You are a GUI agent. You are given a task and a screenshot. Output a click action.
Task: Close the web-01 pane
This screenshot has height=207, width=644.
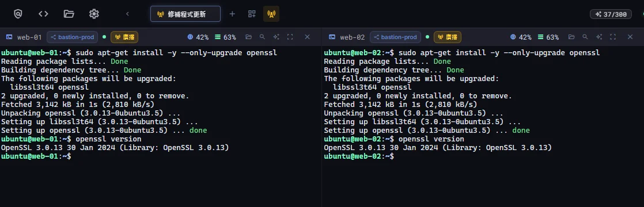point(307,37)
